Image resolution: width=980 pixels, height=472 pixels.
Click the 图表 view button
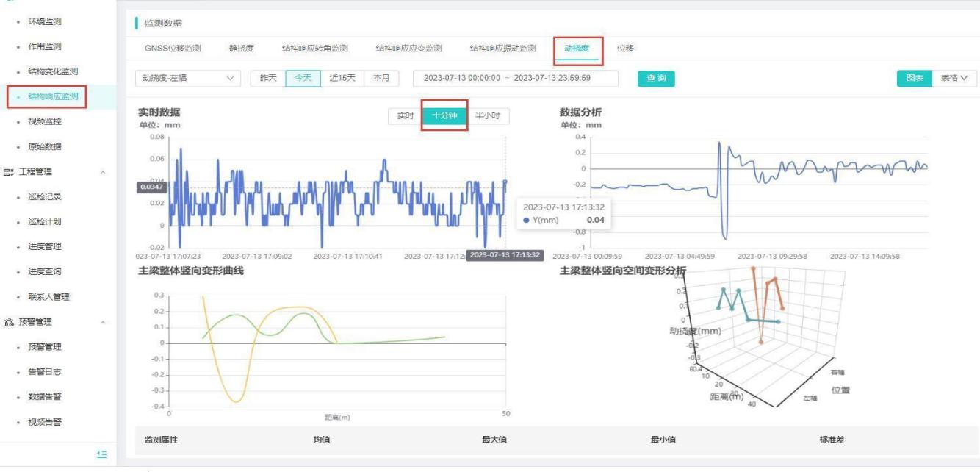click(x=914, y=78)
